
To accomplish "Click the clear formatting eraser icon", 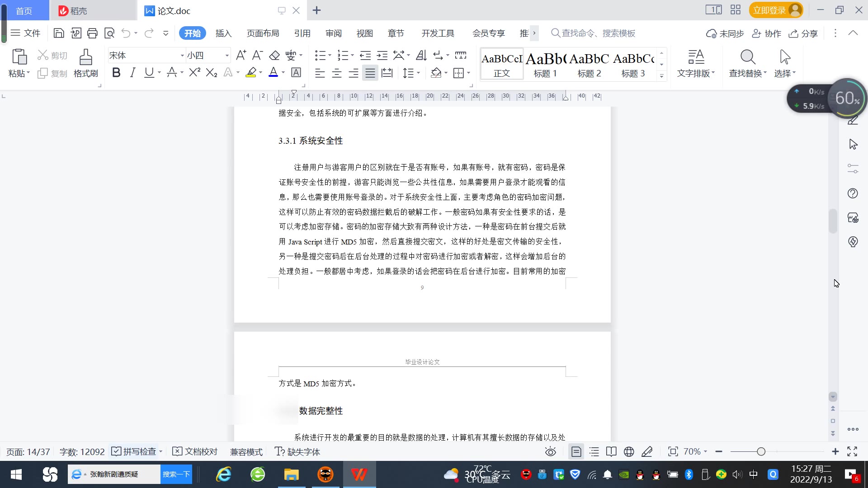I will [x=274, y=55].
